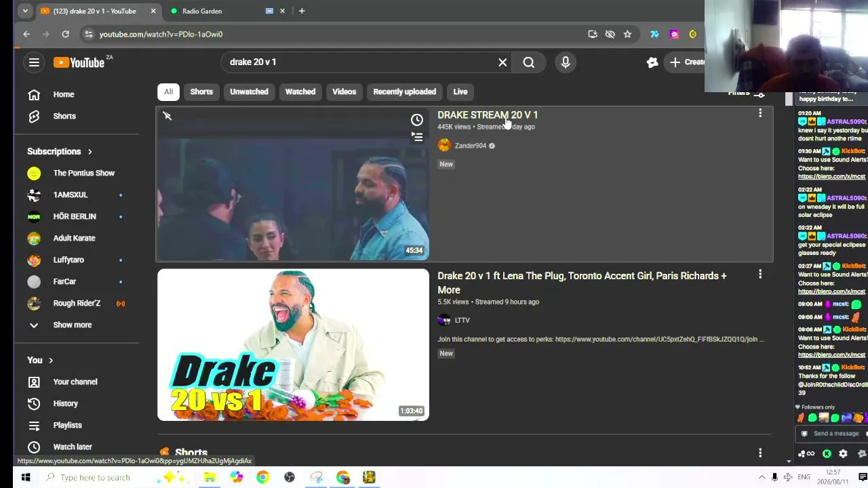
Task: Open the search Filters control
Action: [746, 93]
